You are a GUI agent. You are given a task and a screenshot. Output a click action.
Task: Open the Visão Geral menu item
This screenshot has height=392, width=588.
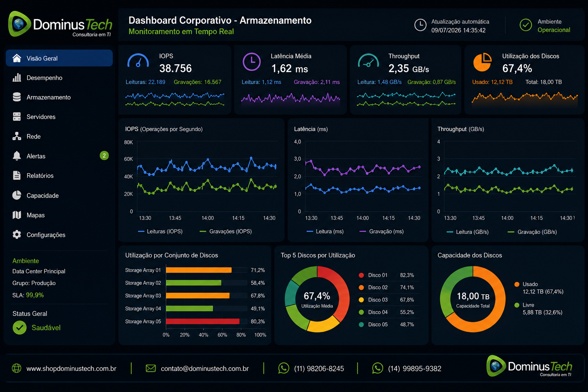coord(59,58)
